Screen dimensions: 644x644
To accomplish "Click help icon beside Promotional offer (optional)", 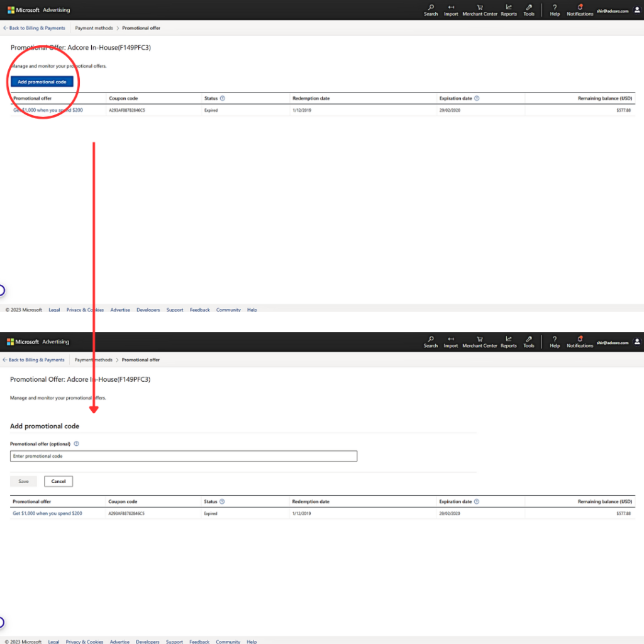I will tap(76, 443).
